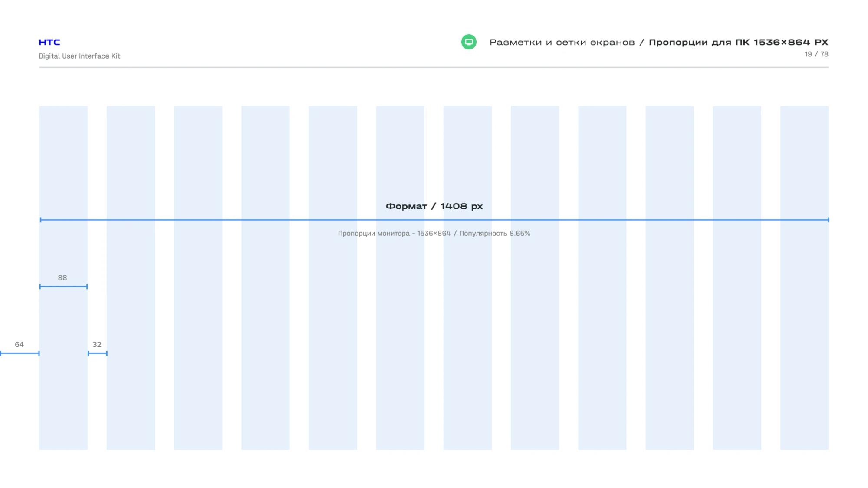Click 'Разметки и сетки экранов' breadcrumb text

562,42
